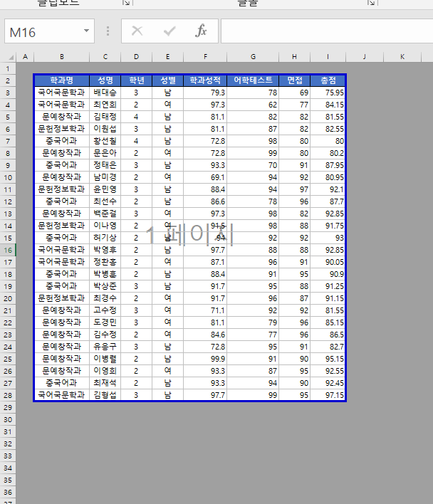The image size is (433, 504).
Task: Click the 총점 header cell
Action: [328, 80]
